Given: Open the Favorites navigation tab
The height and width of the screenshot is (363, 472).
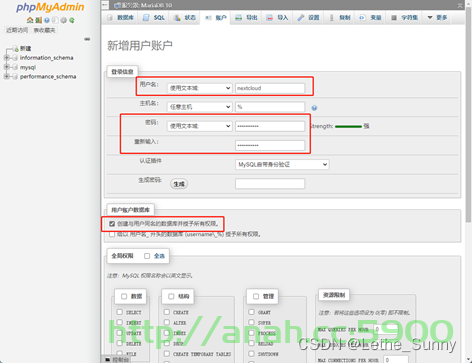Looking at the screenshot, I should [x=44, y=30].
